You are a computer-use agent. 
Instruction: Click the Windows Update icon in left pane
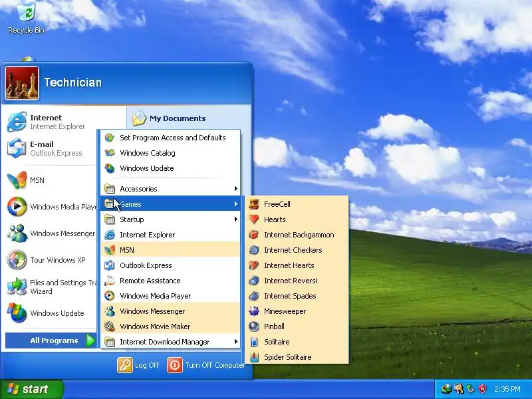click(17, 313)
